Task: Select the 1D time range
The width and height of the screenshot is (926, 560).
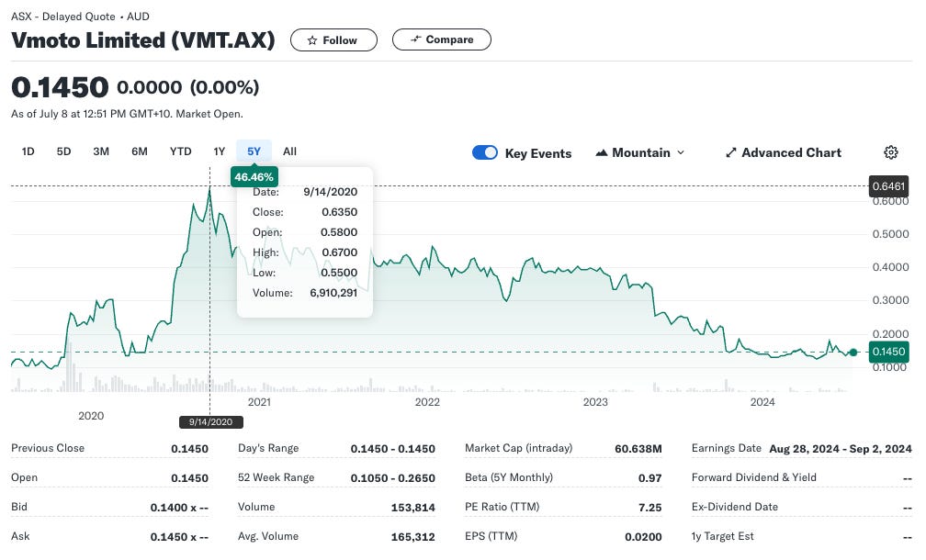Action: coord(28,151)
